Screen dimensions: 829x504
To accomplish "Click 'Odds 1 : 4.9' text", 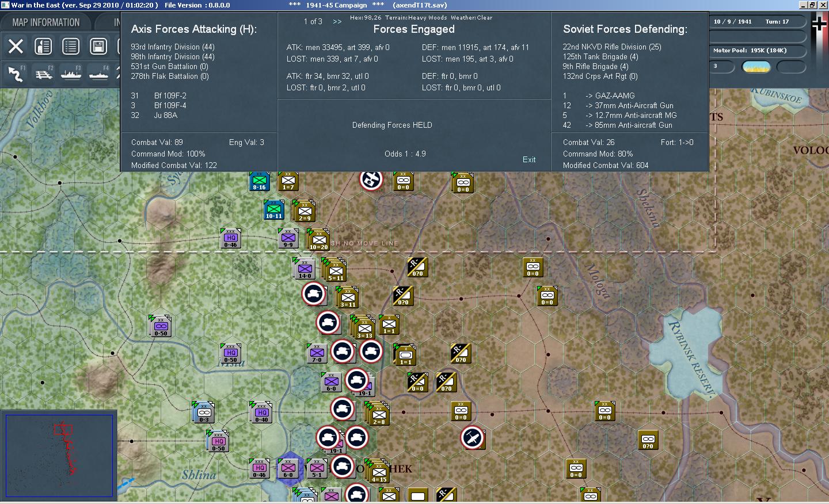I will click(x=405, y=154).
